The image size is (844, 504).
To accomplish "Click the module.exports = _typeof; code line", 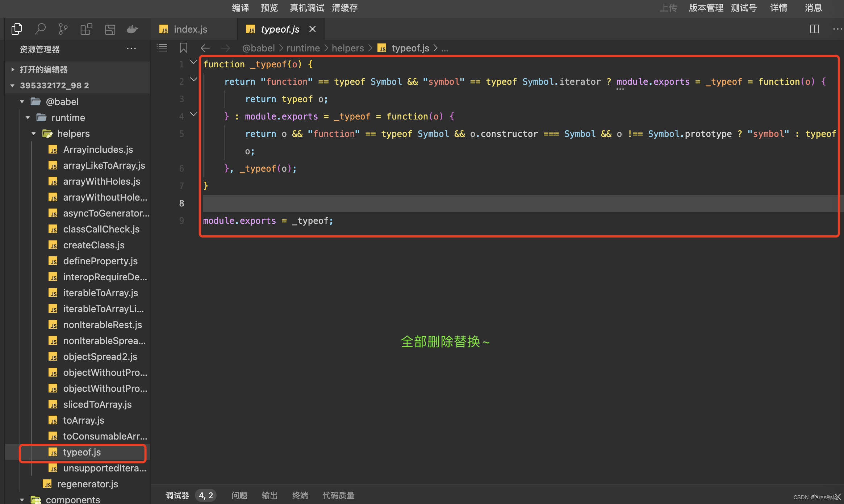I will [268, 220].
